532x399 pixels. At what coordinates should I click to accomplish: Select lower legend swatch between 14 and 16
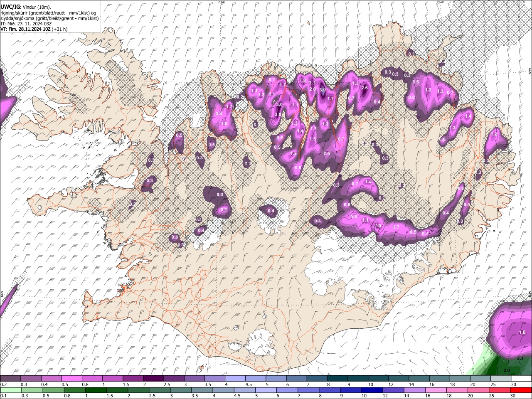tap(415, 390)
